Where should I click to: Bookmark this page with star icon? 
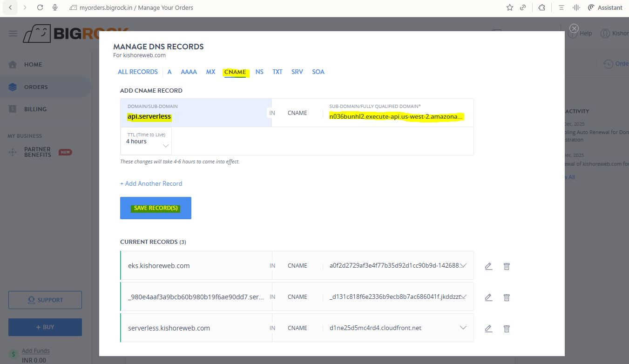coord(510,7)
